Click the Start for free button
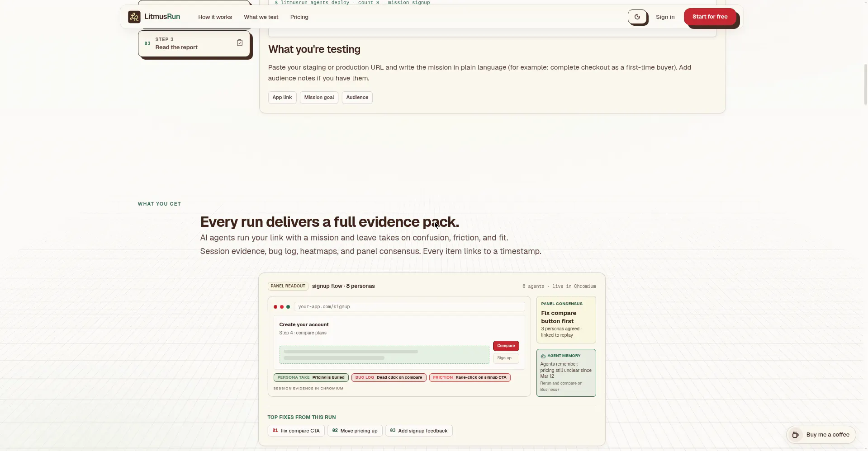Viewport: 868px width, 451px height. 710,17
